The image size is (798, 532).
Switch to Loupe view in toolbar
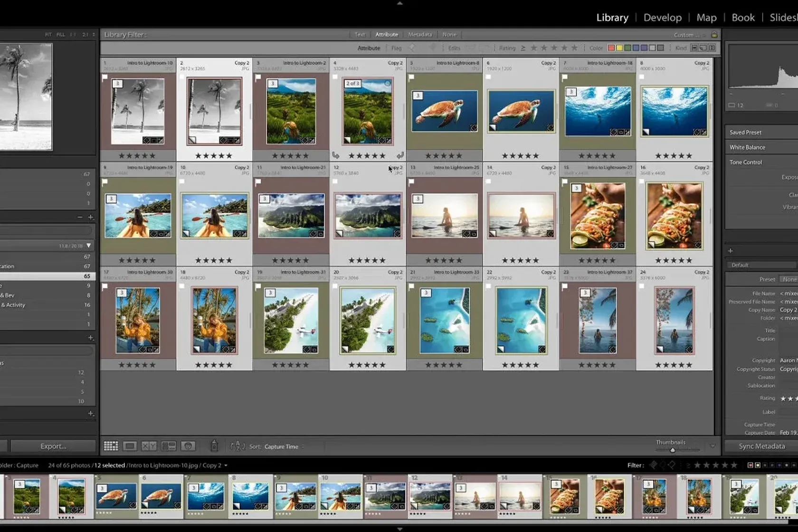pos(130,446)
